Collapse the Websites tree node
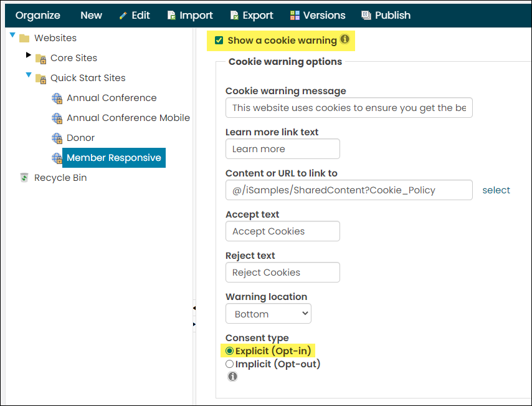532x406 pixels. (12, 35)
